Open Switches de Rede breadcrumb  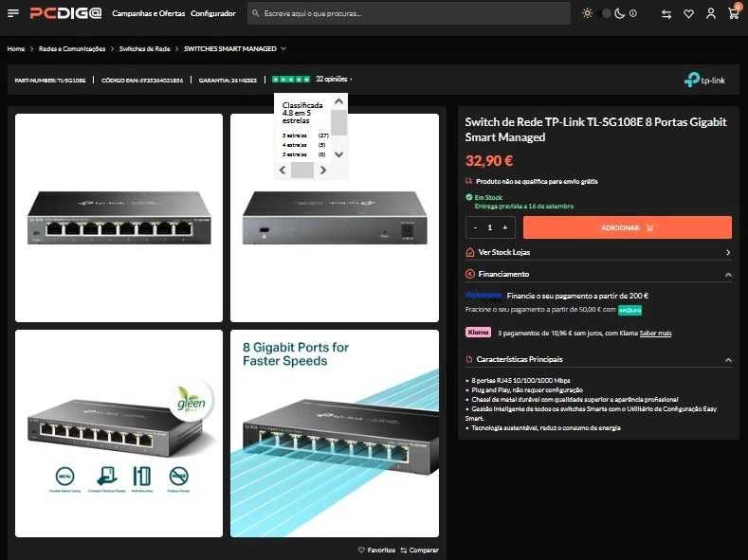[x=144, y=48]
